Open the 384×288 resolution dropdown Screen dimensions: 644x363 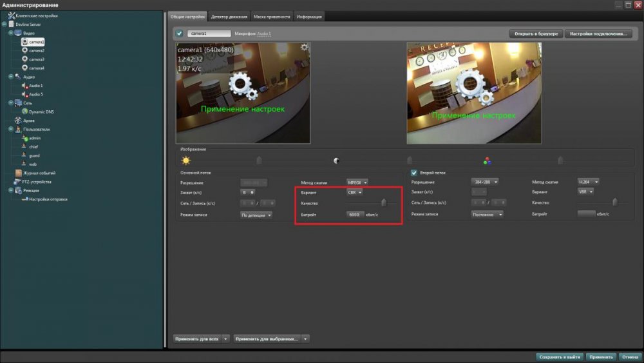point(485,182)
